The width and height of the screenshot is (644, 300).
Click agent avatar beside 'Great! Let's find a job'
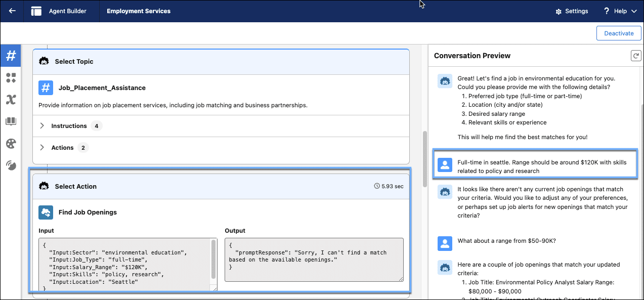[x=445, y=81]
